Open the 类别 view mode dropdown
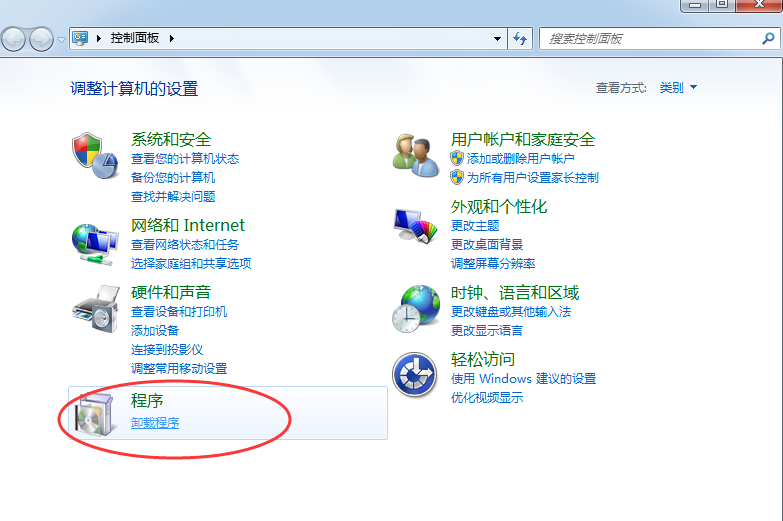This screenshot has width=783, height=521. coord(678,87)
